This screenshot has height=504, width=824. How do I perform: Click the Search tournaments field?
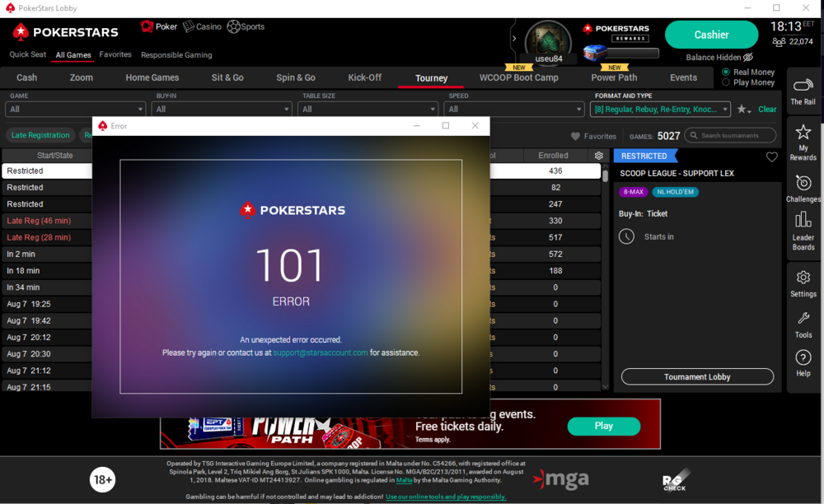[x=730, y=135]
